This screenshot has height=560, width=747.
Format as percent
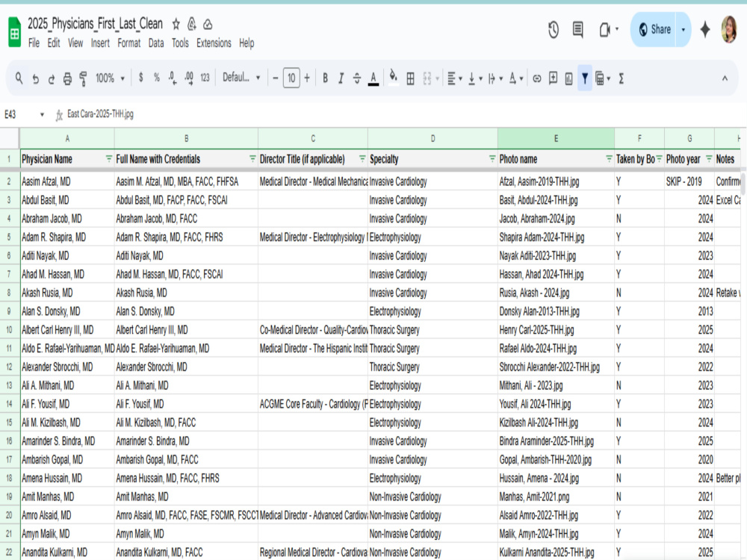[156, 78]
